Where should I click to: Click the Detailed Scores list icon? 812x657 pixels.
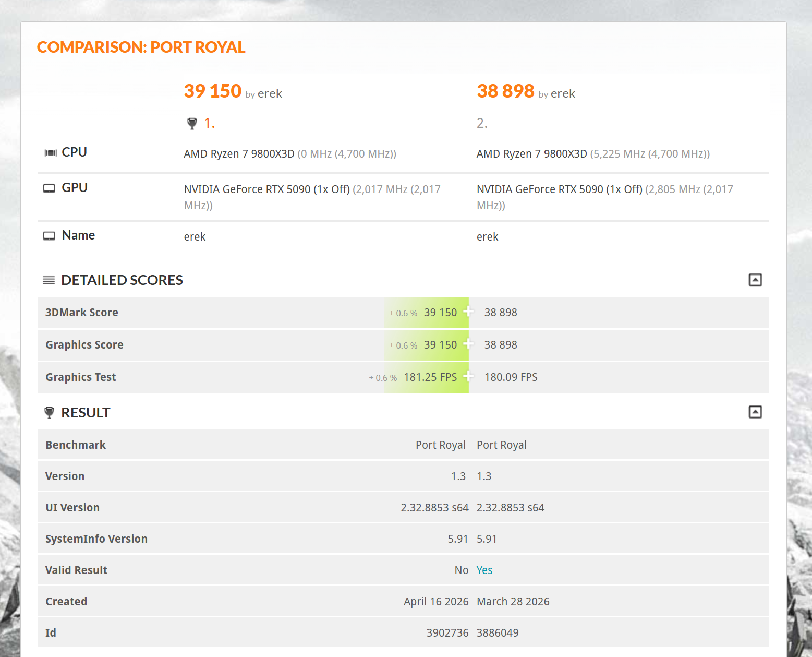49,280
